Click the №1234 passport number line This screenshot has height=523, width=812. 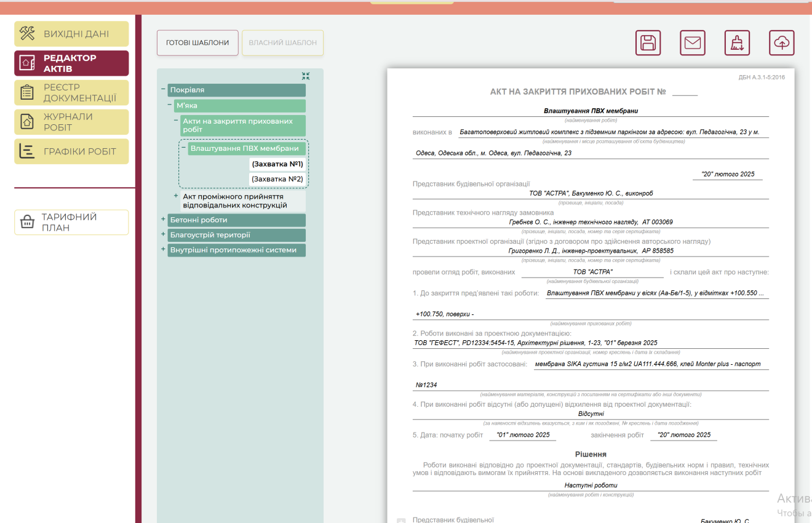(591, 385)
